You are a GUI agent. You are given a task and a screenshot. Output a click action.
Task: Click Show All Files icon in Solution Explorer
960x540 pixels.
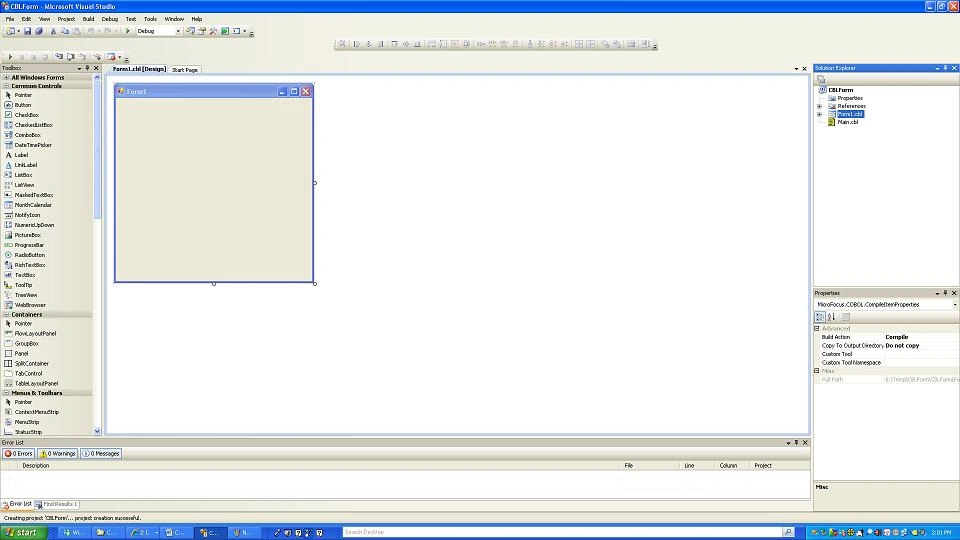click(821, 79)
